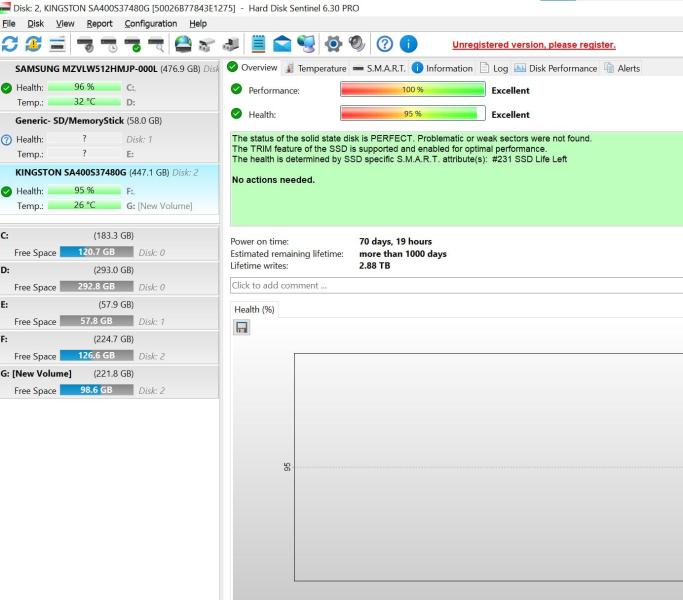Open the blue Information icon in toolbar
Image resolution: width=683 pixels, height=600 pixels.
[409, 45]
